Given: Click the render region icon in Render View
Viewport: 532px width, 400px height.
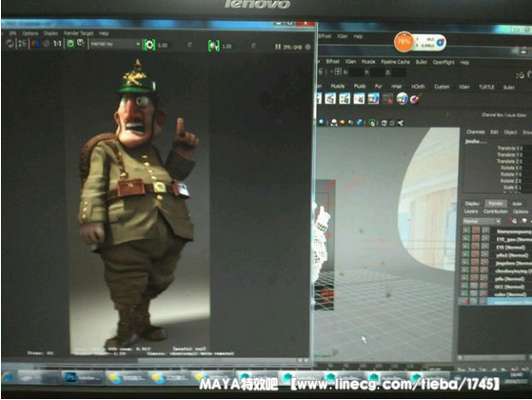Looking at the screenshot, I should (23, 44).
